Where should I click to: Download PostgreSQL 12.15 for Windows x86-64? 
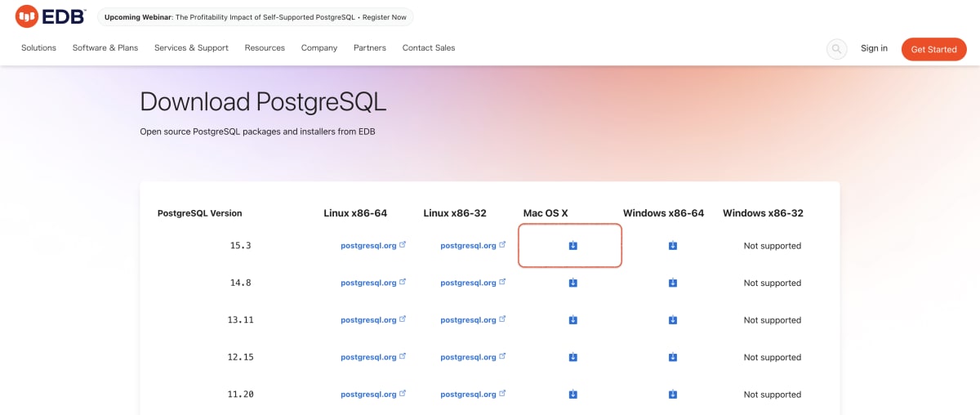[673, 357]
